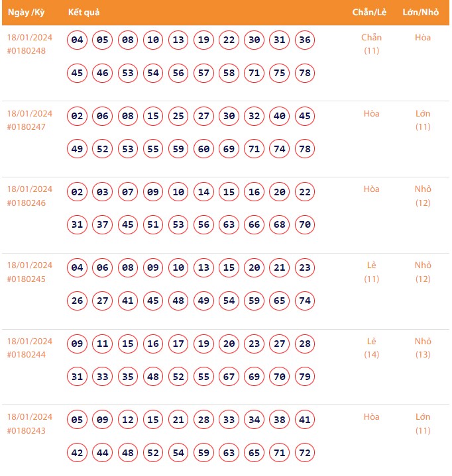Click "Lớn (11)" result for draw #0180247
452x476 pixels.
tap(423, 120)
